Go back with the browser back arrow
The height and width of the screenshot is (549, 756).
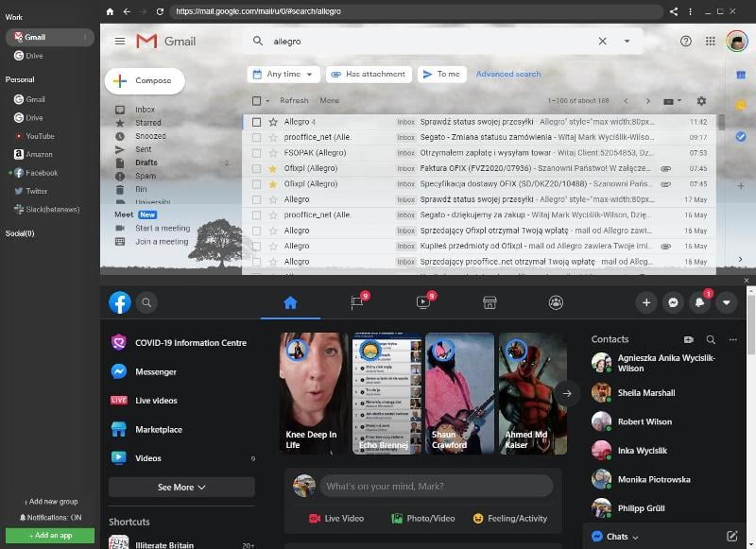pyautogui.click(x=127, y=11)
